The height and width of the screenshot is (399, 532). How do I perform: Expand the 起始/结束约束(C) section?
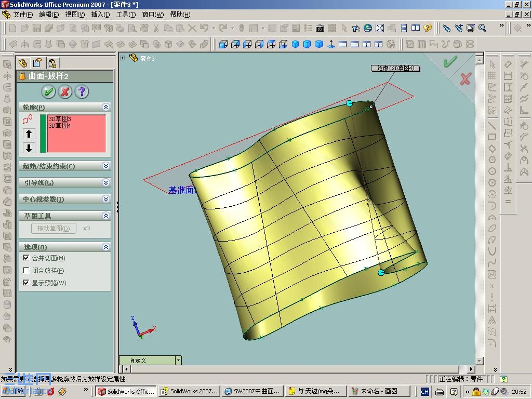pos(106,166)
